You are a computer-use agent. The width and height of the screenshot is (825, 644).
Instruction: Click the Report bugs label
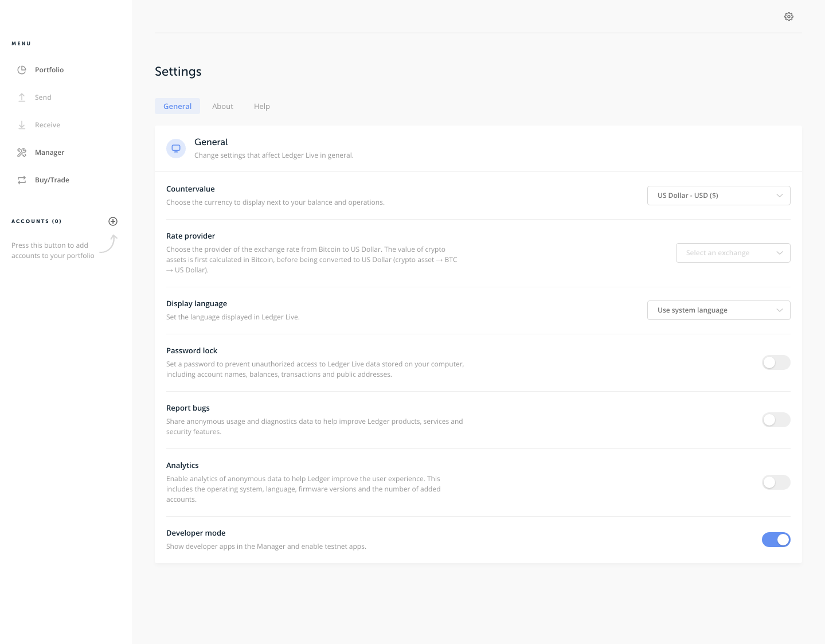pos(188,408)
